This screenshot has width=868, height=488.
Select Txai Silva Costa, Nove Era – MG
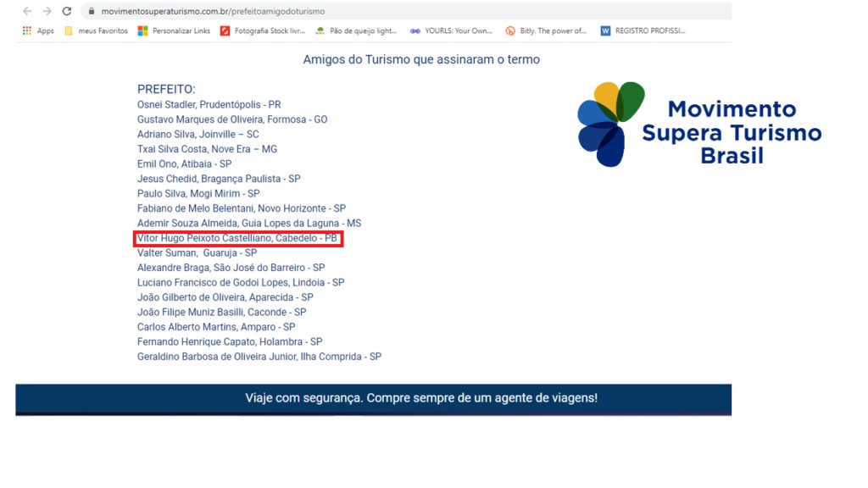(x=207, y=149)
